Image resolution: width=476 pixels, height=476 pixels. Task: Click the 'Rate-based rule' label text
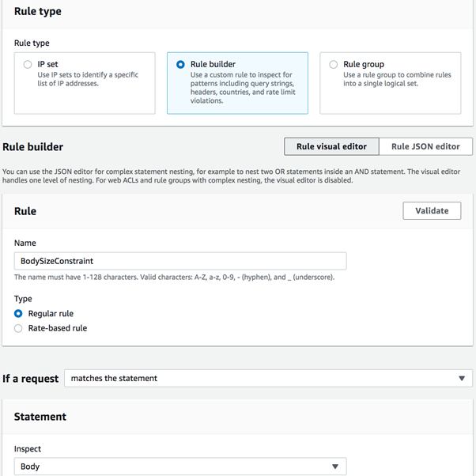pyautogui.click(x=58, y=328)
